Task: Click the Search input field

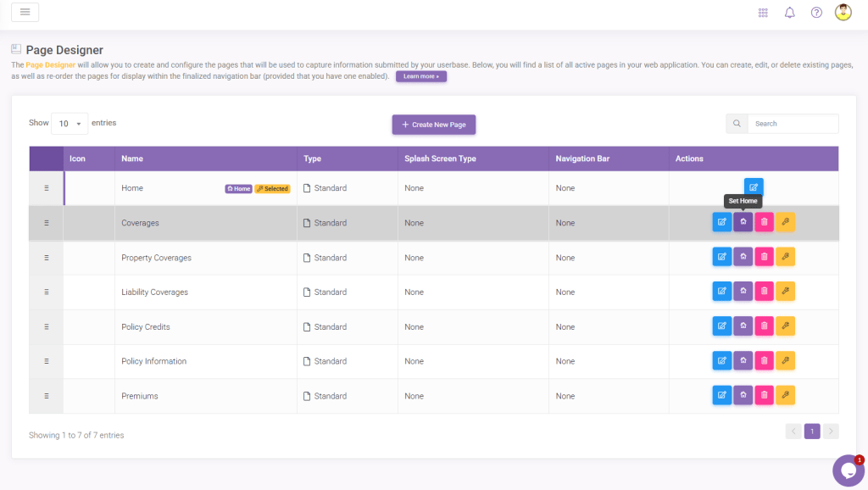Action: 793,124
